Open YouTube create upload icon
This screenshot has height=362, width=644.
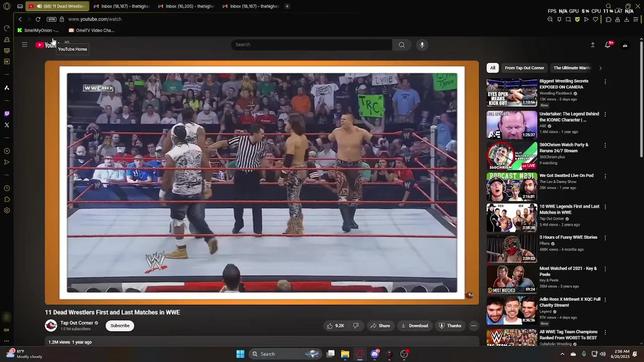593,45
